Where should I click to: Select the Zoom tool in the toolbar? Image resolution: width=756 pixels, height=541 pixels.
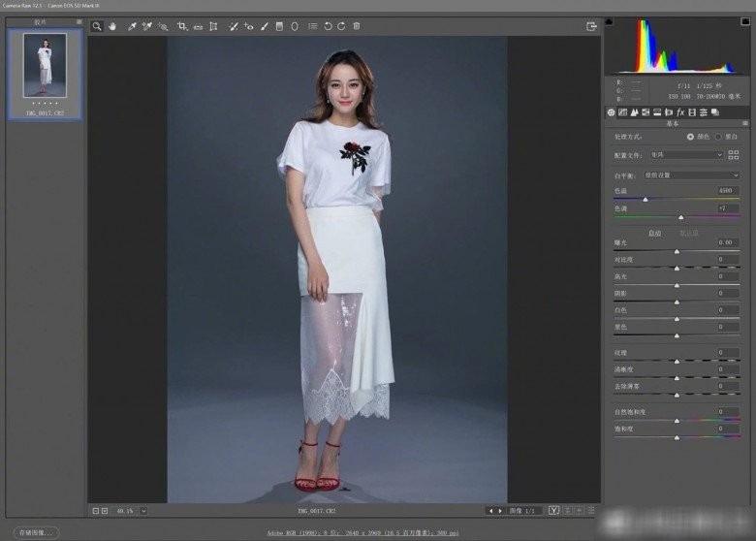pyautogui.click(x=97, y=26)
